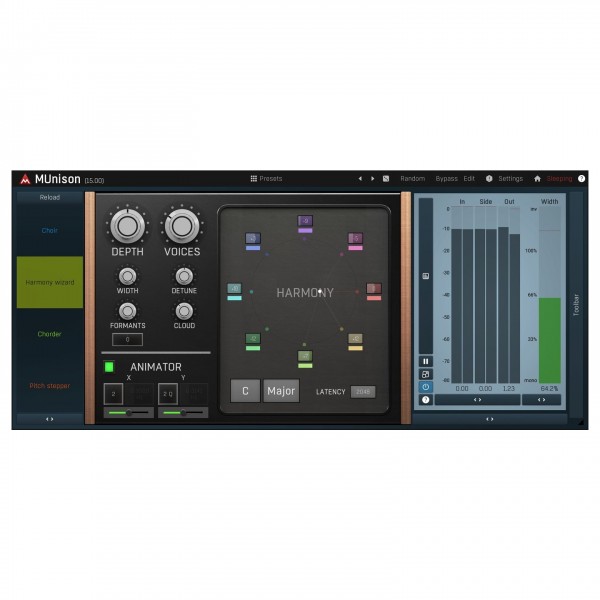The height and width of the screenshot is (600, 600).
Task: Toggle the green Animator enable button
Action: click(x=109, y=367)
